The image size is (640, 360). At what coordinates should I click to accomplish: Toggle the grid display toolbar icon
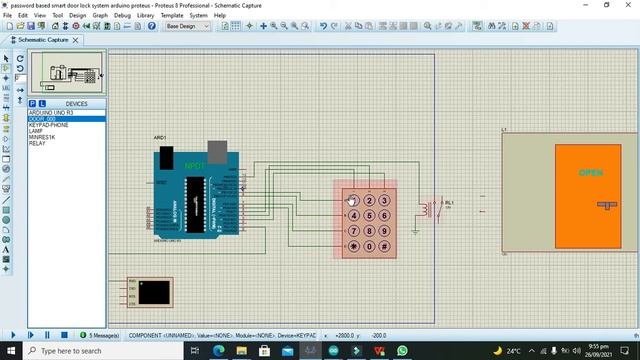[x=236, y=26]
